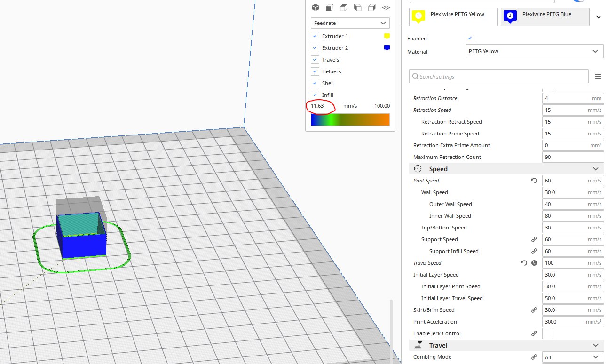Select the left side camera view icon
Screen dimensions: 608x364
point(358,8)
